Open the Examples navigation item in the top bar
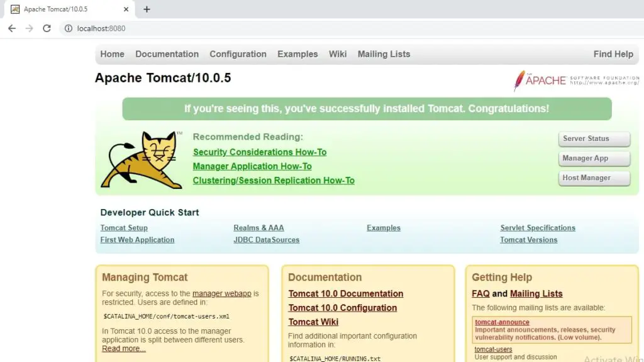This screenshot has width=644, height=362. pyautogui.click(x=297, y=54)
